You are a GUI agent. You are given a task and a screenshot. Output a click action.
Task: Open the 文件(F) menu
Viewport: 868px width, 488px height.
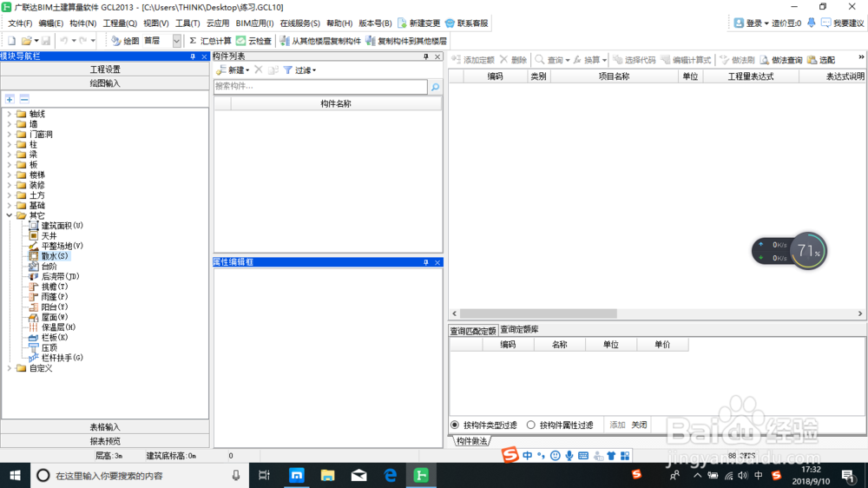[x=20, y=23]
